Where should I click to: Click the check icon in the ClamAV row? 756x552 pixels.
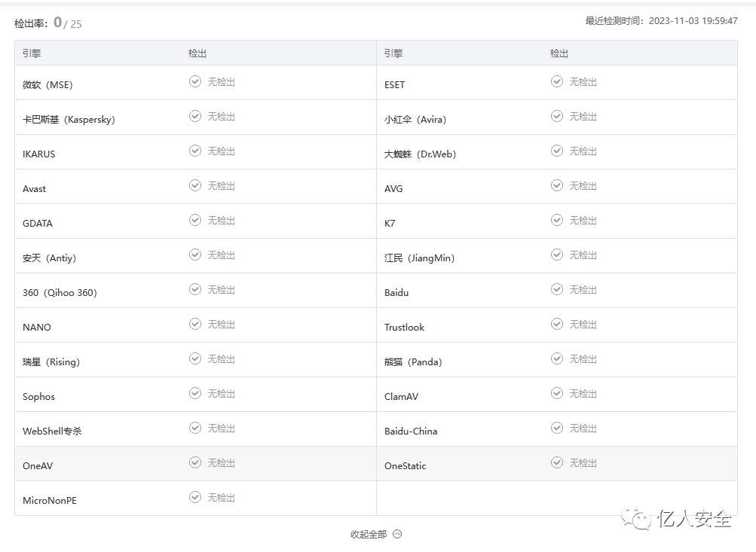coord(557,394)
